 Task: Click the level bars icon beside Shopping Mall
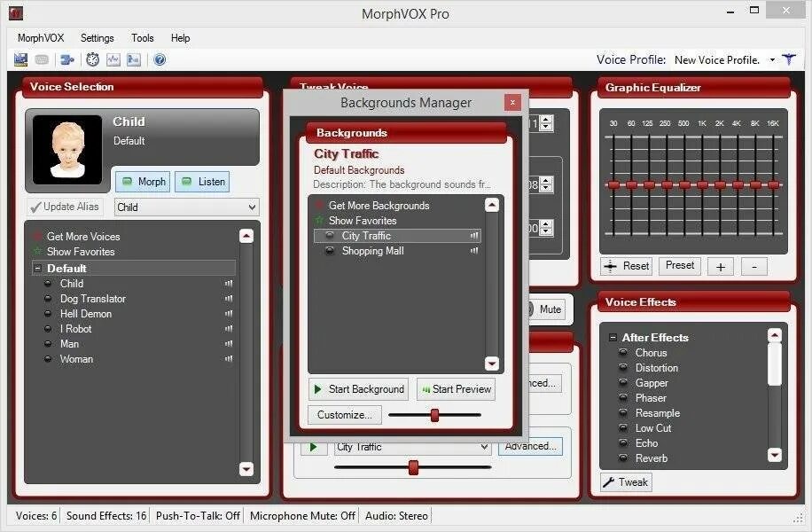pos(474,251)
